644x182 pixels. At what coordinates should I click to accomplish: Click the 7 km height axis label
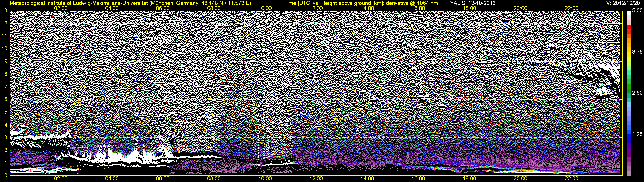pyautogui.click(x=6, y=87)
